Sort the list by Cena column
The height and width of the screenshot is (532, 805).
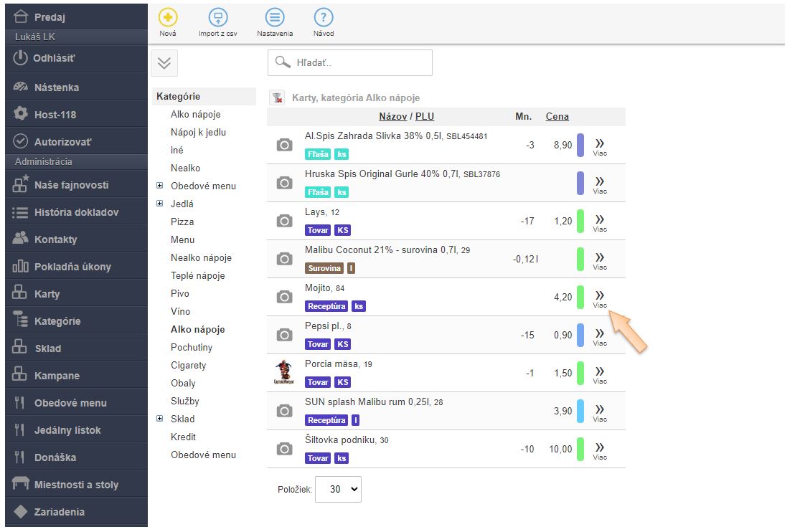(x=557, y=116)
